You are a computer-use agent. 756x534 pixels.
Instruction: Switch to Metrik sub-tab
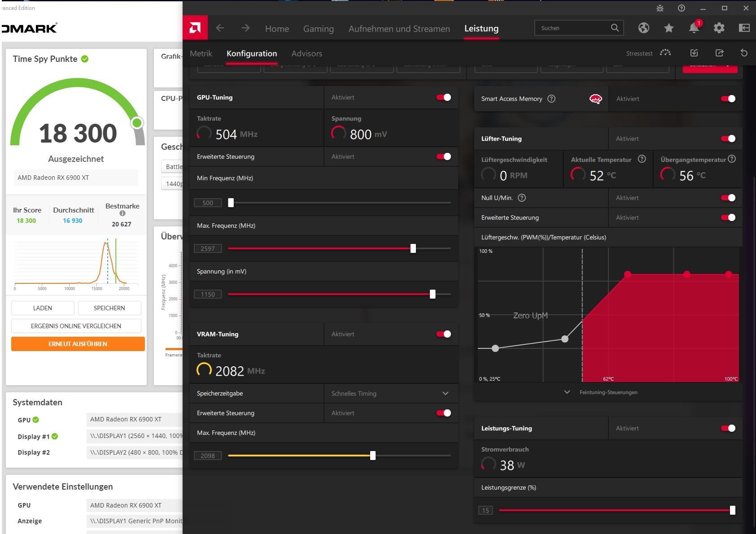tap(201, 53)
